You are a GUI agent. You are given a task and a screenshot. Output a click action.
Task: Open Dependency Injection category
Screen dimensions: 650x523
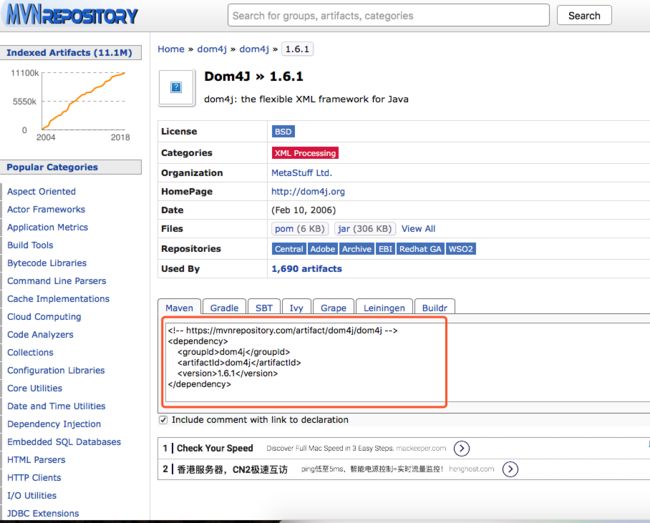click(x=54, y=424)
